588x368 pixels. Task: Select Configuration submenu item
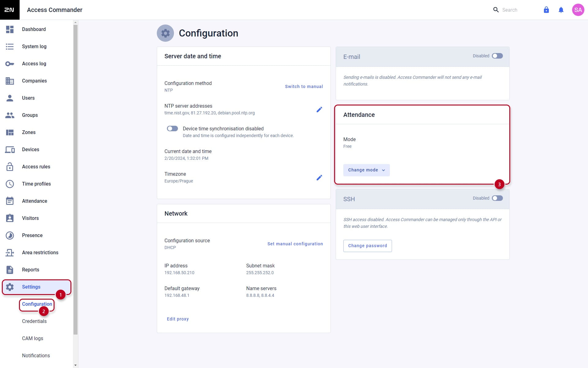pos(37,304)
